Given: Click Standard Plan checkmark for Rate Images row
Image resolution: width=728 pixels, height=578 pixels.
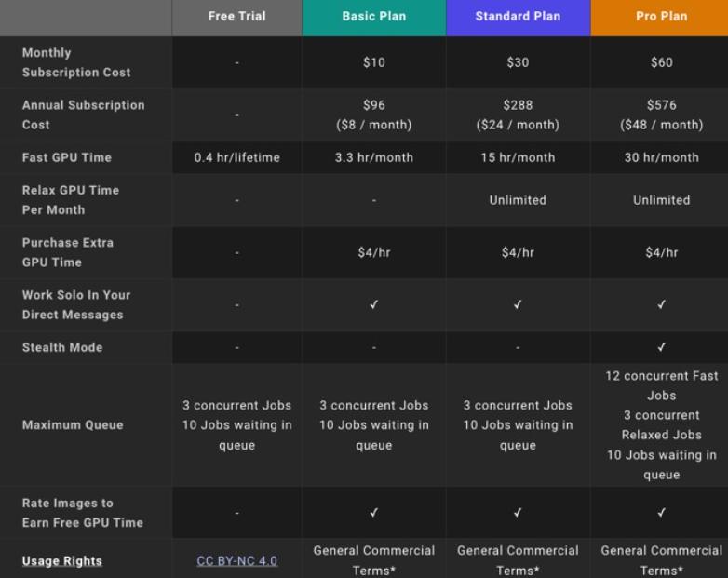Looking at the screenshot, I should tap(519, 513).
